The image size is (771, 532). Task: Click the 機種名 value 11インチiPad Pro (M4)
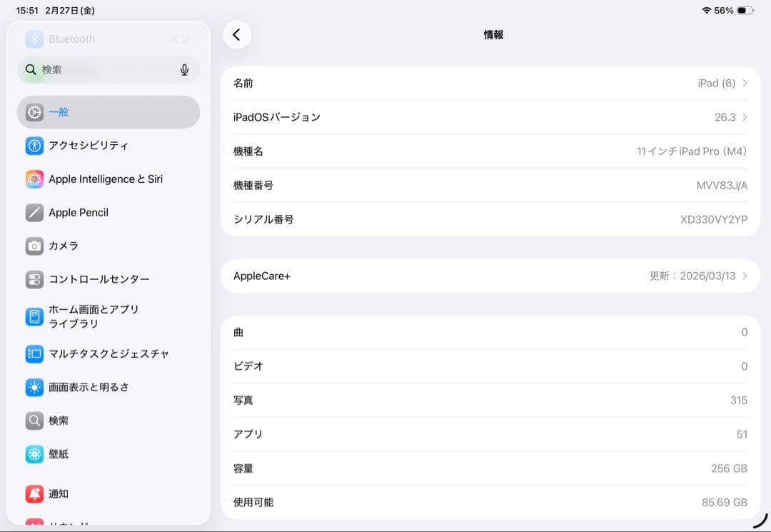[x=691, y=151]
